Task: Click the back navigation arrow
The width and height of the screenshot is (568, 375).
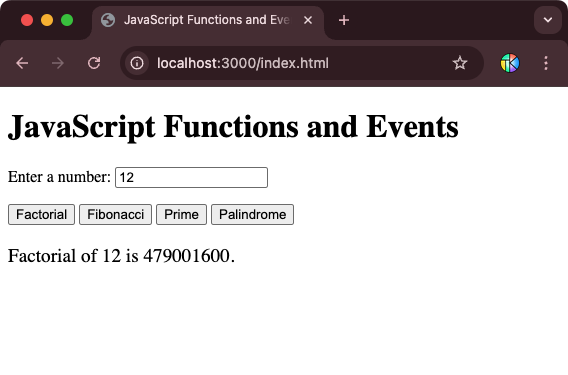Action: click(x=22, y=63)
